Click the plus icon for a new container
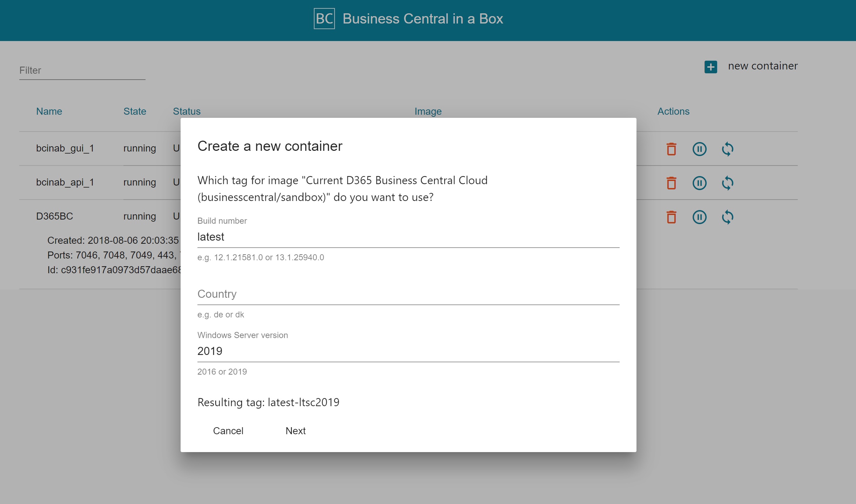Screen dimensions: 856x504 click(711, 67)
